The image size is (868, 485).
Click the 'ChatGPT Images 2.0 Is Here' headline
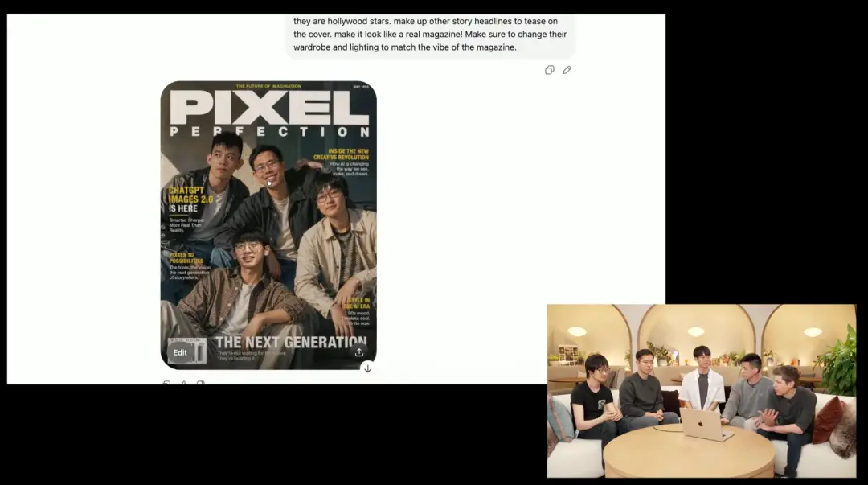pos(190,199)
